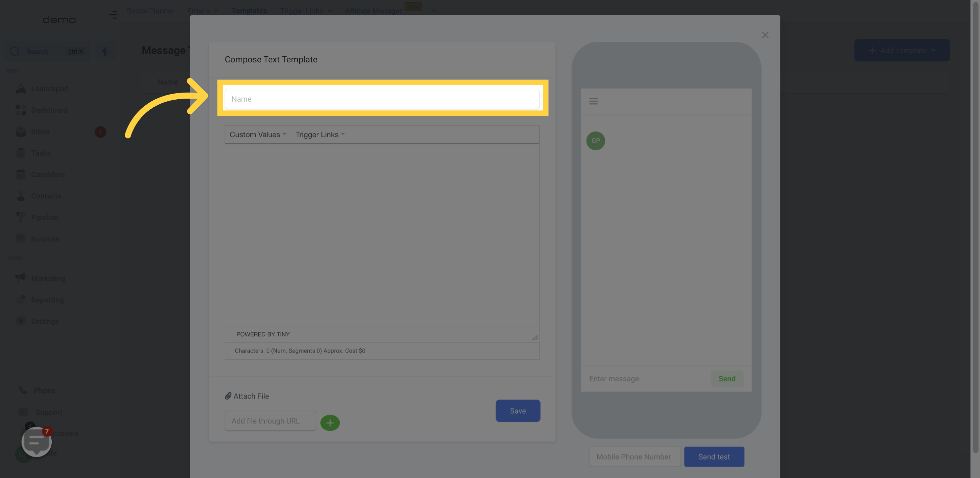Open the hamburger menu in message preview
The image size is (980, 478).
[594, 101]
